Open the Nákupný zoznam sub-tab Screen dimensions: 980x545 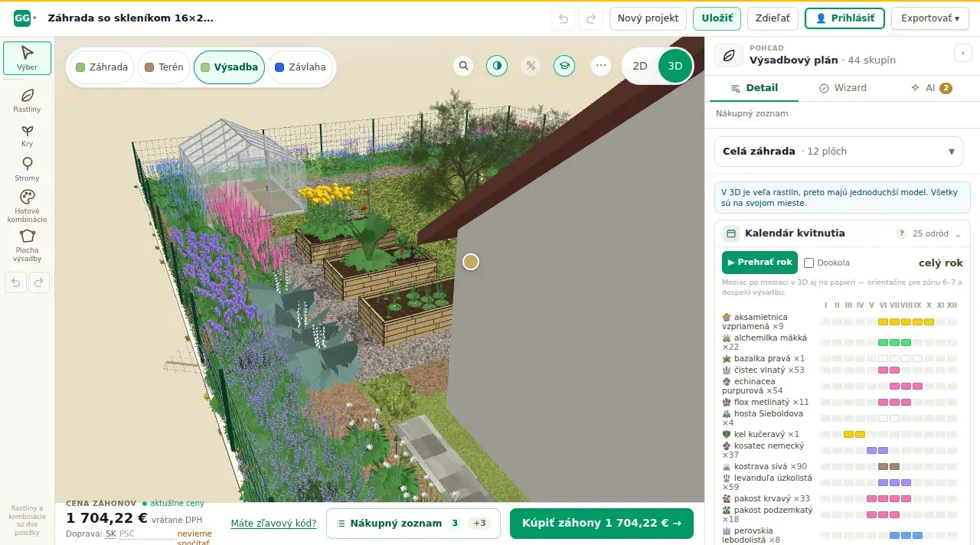(x=752, y=113)
